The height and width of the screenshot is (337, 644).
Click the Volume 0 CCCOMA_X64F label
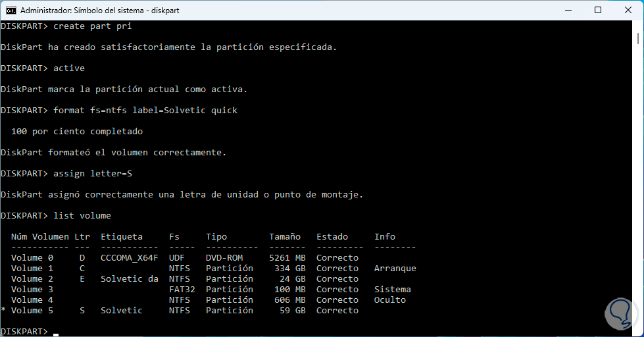click(130, 257)
